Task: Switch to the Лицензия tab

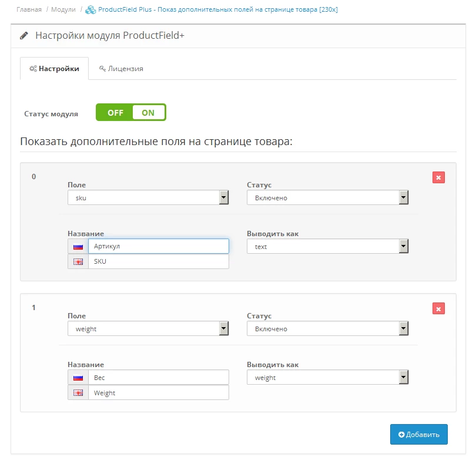Action: click(121, 69)
